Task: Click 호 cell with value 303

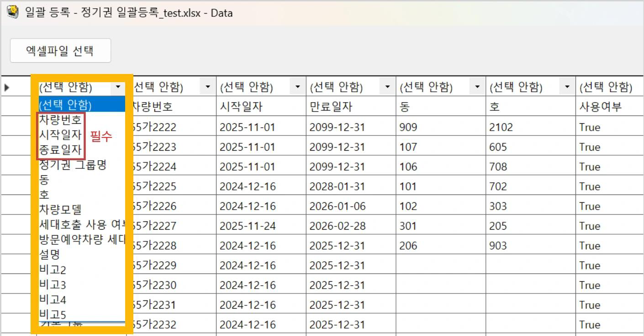Action: [531, 206]
